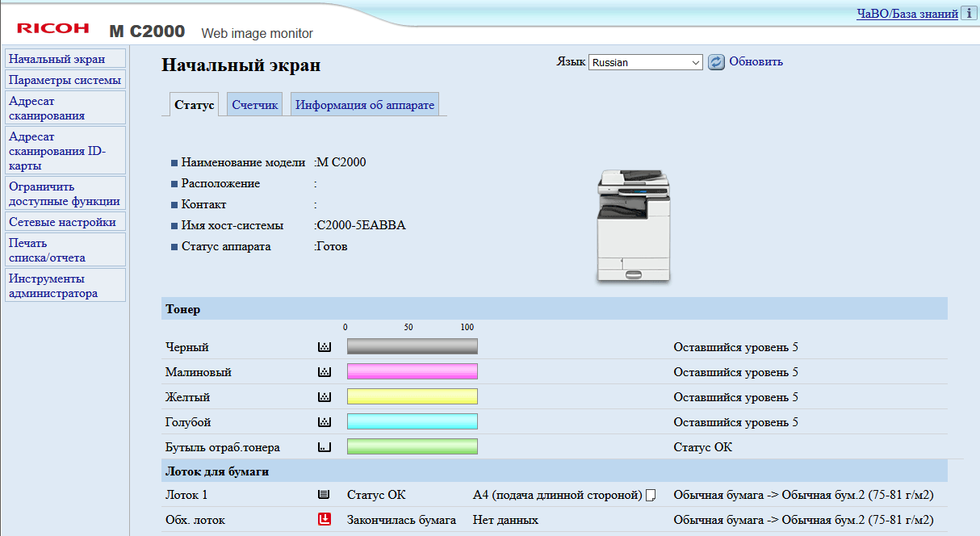Click the Имя хост-системы label
This screenshot has height=536, width=980.
[x=232, y=225]
